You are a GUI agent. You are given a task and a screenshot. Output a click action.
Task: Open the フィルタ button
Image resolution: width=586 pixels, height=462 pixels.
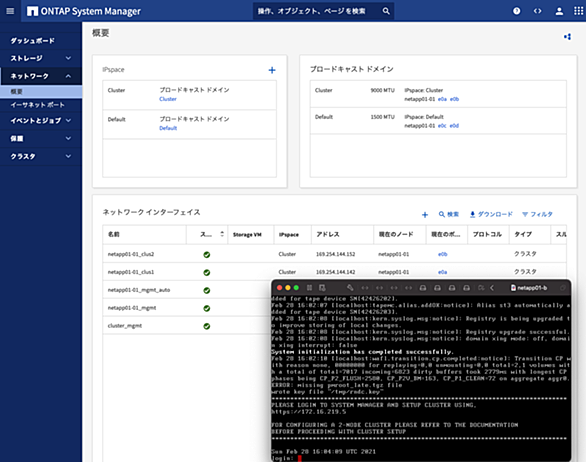point(537,214)
